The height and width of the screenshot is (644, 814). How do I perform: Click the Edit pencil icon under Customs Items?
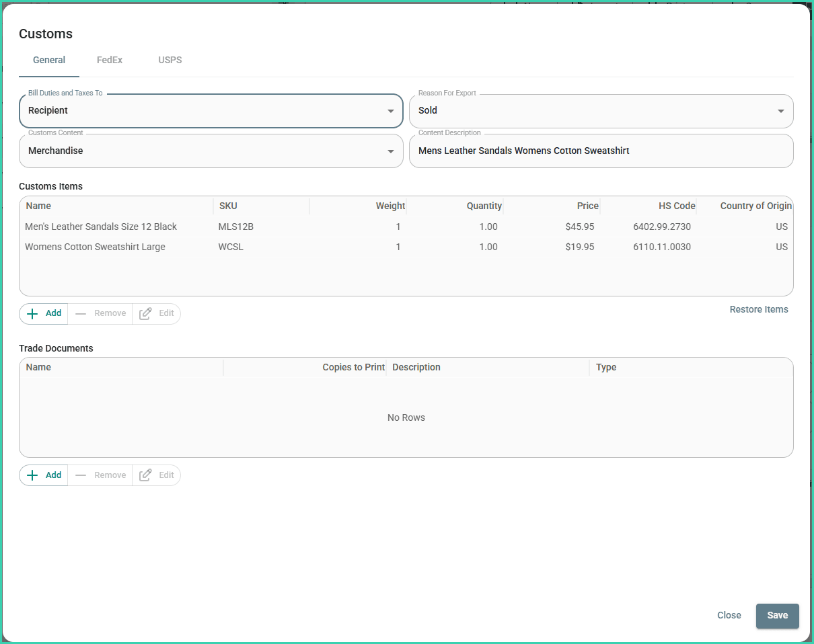coord(145,313)
